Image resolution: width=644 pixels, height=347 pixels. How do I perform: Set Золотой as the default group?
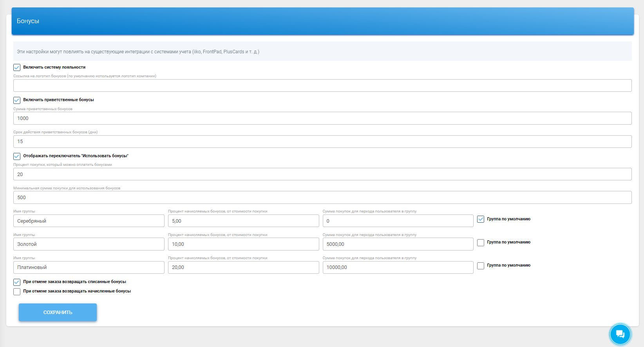481,243
